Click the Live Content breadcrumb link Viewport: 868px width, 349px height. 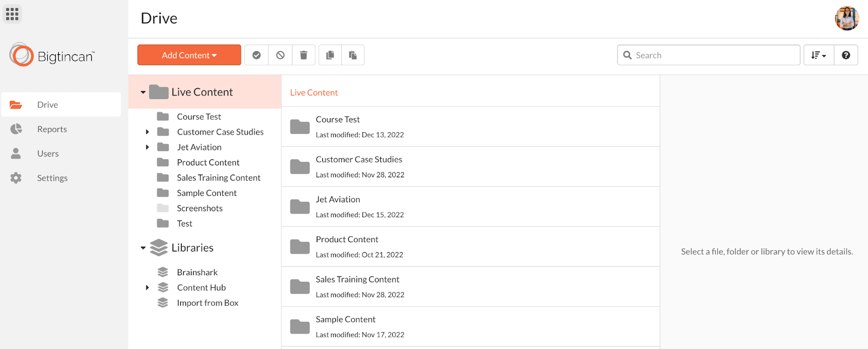click(314, 93)
